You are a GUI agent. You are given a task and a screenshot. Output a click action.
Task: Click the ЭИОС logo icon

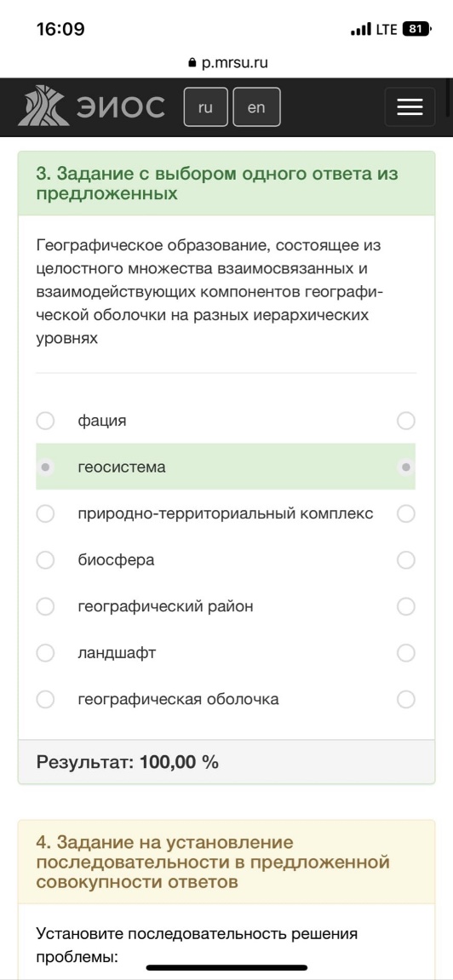point(43,106)
